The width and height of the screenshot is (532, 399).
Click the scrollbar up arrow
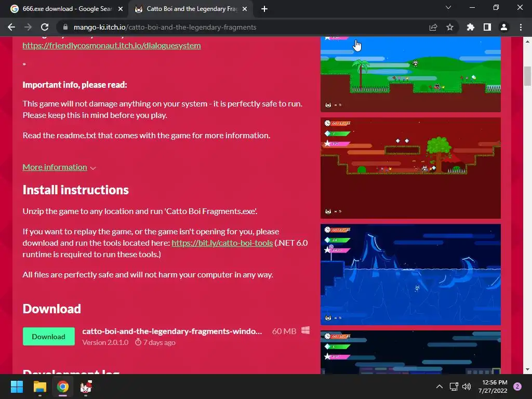pos(527,41)
